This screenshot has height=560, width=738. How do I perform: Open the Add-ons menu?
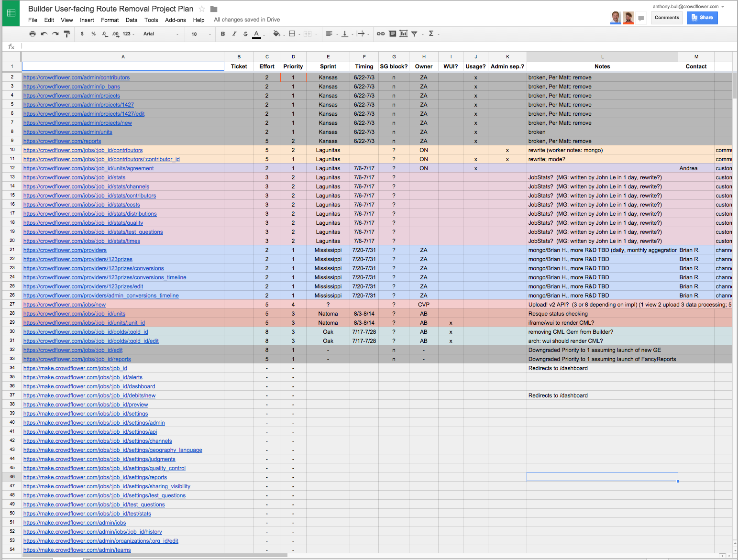point(176,20)
